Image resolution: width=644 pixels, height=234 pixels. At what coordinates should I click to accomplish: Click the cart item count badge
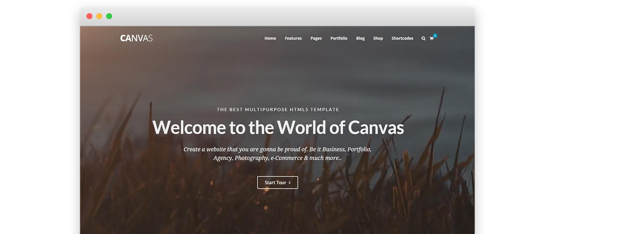[435, 36]
